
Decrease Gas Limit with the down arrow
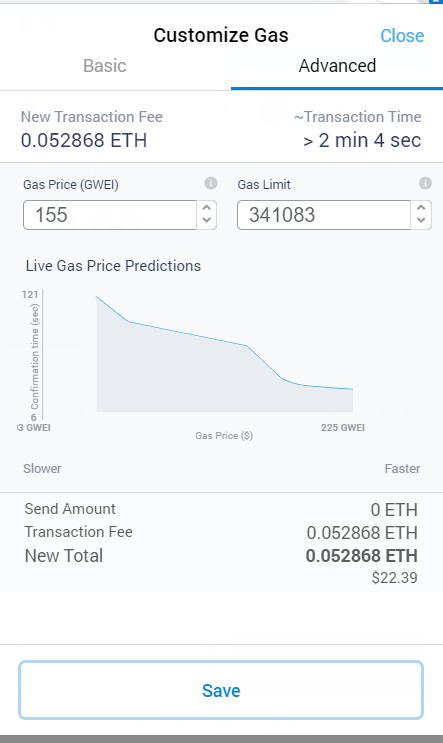pos(421,221)
